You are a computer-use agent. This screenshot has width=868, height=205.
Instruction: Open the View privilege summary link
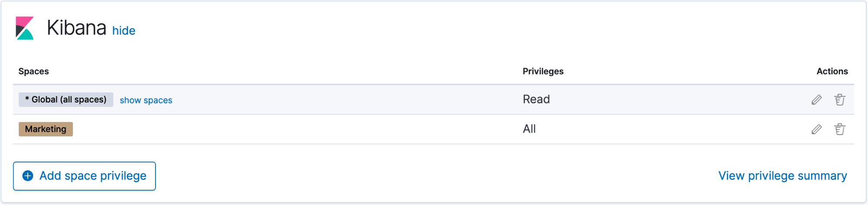pos(782,176)
